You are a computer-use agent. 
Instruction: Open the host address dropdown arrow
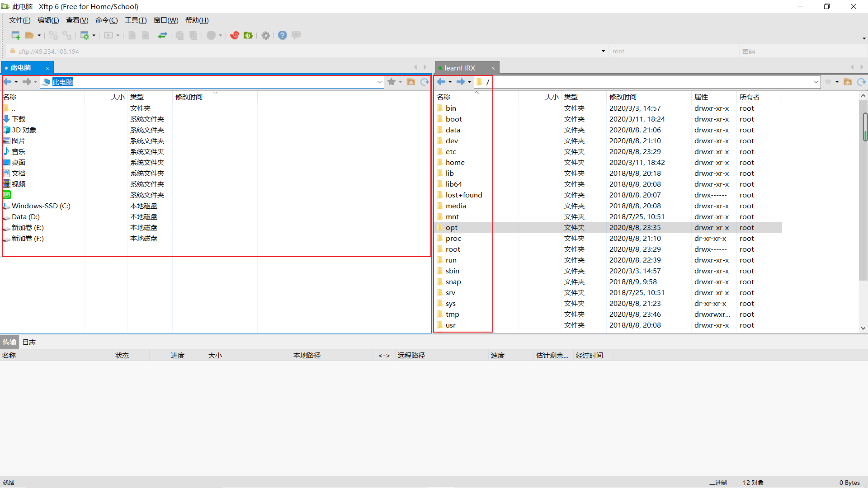[603, 51]
